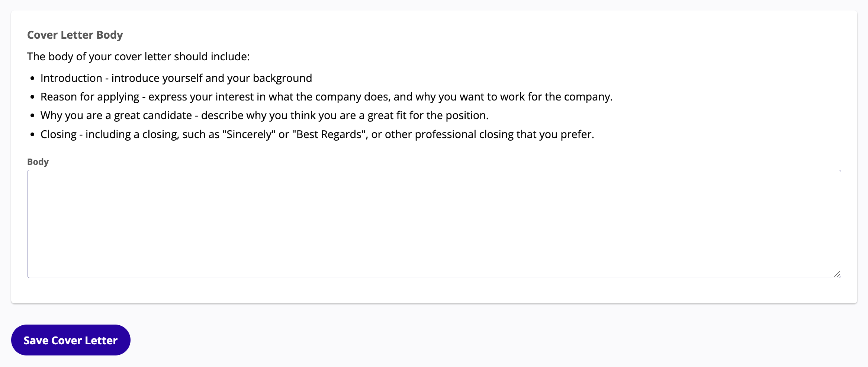This screenshot has width=868, height=367.
Task: Click "professional closing that you prefer" text
Action: pyautogui.click(x=504, y=134)
